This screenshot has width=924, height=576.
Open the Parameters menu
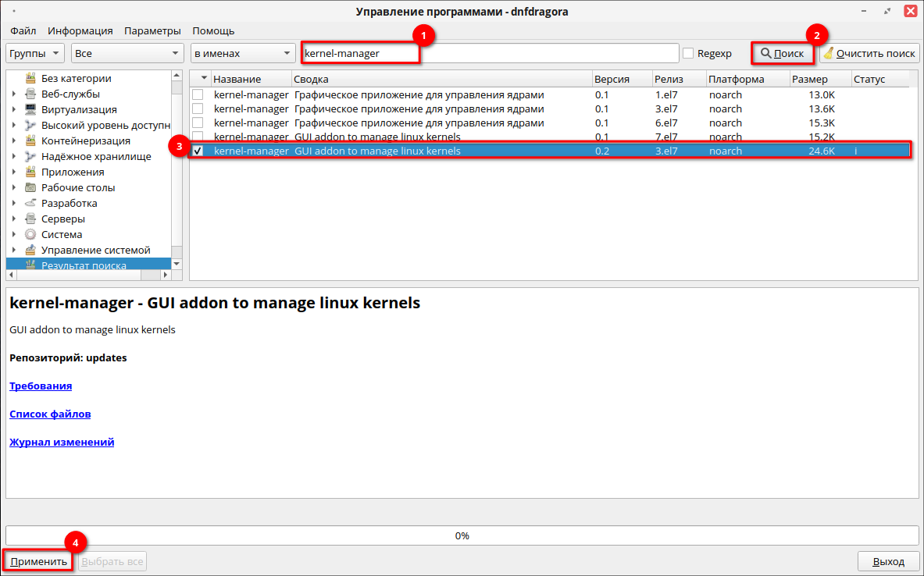click(x=152, y=30)
